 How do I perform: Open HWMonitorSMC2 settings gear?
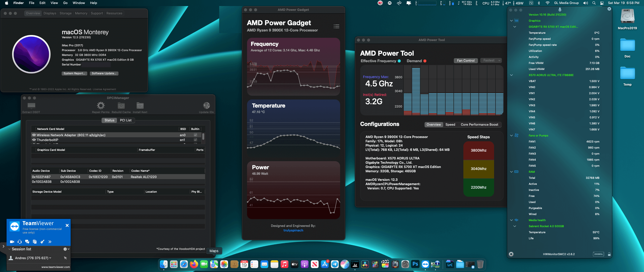[x=511, y=254]
